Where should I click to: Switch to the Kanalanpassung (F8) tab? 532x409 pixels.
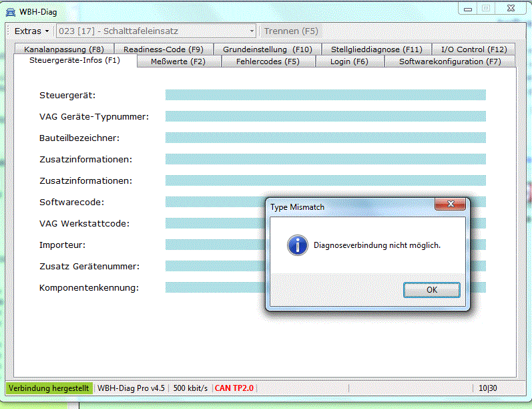(63, 49)
